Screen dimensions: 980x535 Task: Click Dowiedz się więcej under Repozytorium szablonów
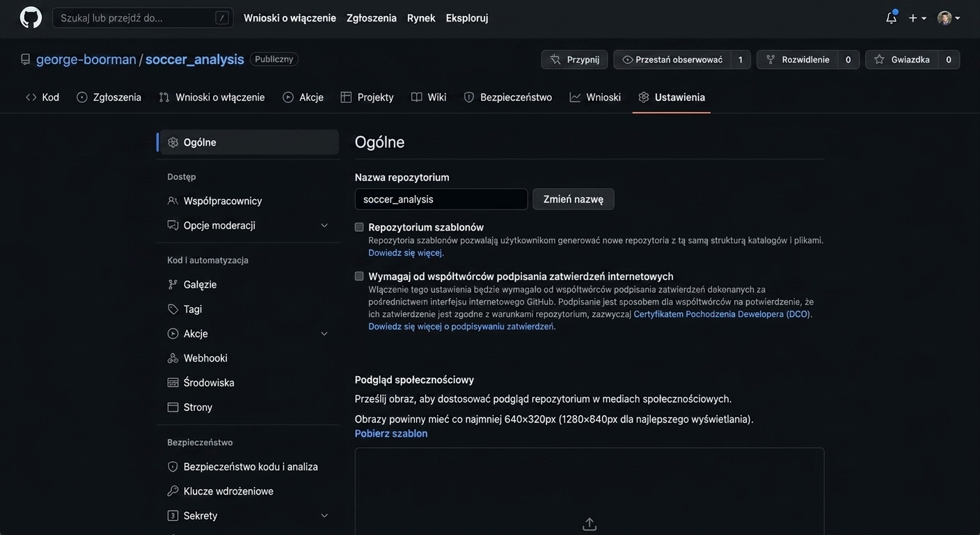point(405,253)
